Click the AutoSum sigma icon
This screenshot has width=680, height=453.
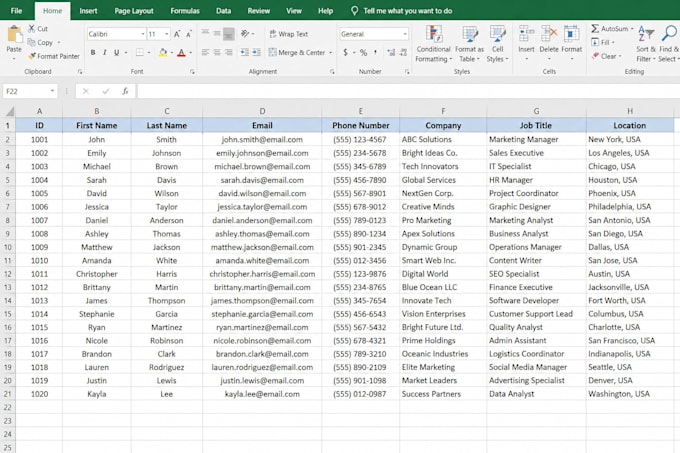pyautogui.click(x=595, y=29)
